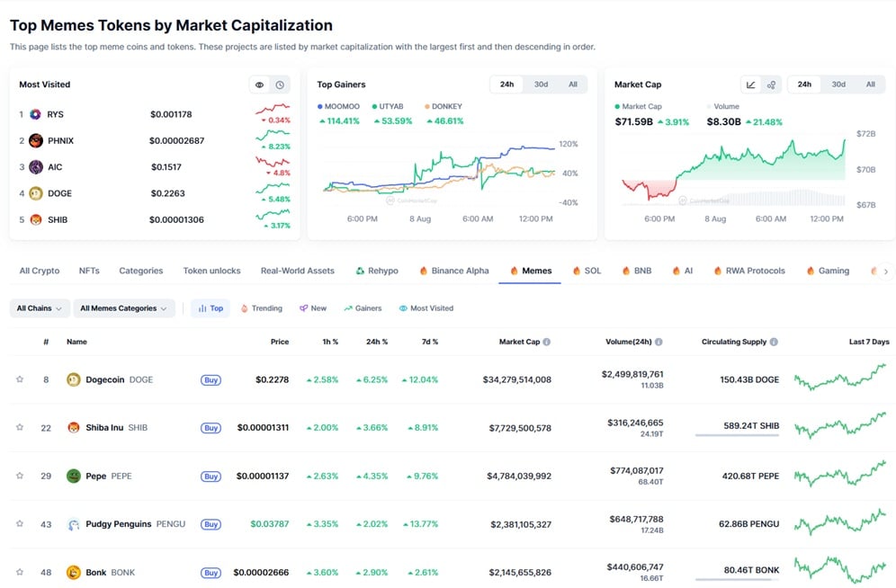Screen dimensions: 896x588
Task: Open the Token unlocks tab
Action: (x=212, y=271)
